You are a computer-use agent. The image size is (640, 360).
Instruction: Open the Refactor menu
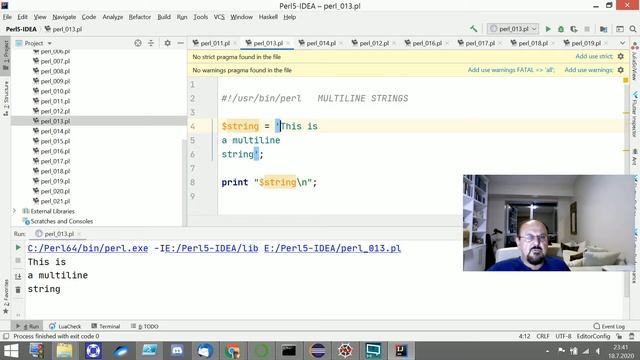140,17
